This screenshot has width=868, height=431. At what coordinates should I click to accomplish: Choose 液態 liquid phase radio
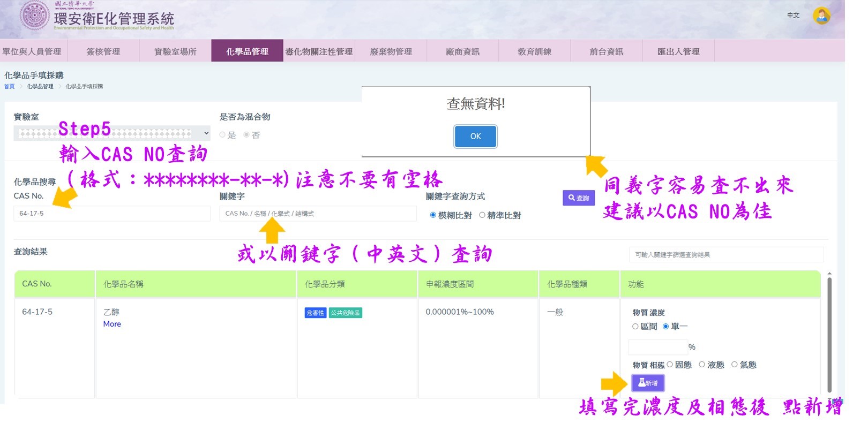point(702,365)
